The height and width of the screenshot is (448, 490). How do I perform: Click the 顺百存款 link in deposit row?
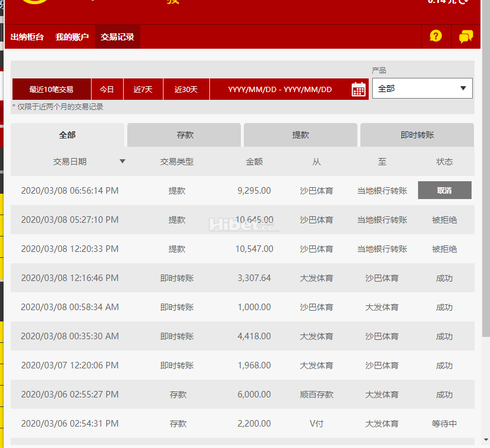316,395
